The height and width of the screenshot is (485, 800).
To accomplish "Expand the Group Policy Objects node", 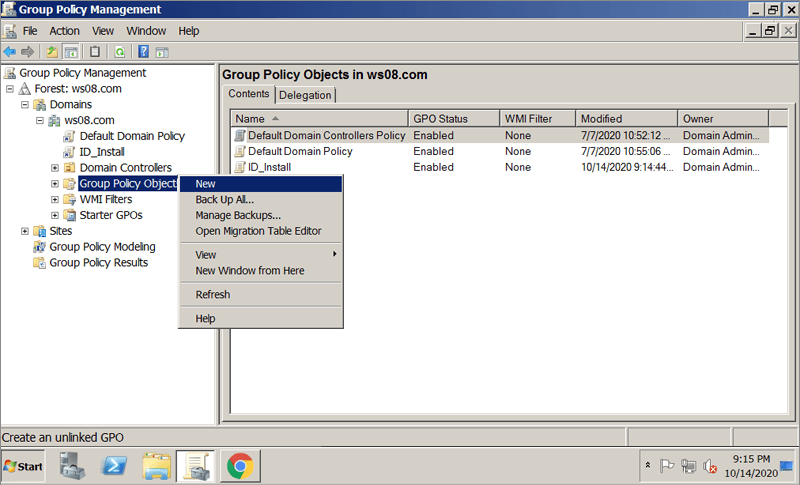I will coord(55,184).
